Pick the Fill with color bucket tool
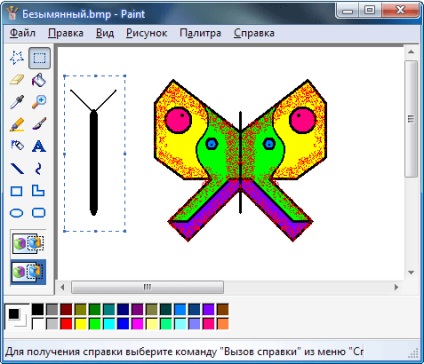Screen dimensions: 424x364 (x=39, y=80)
